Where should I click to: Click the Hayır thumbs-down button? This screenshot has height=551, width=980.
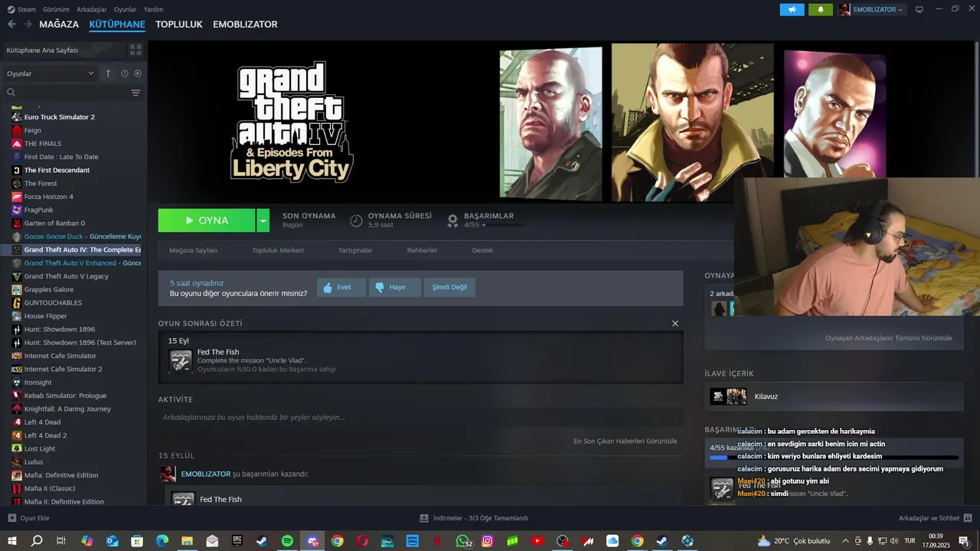point(394,288)
